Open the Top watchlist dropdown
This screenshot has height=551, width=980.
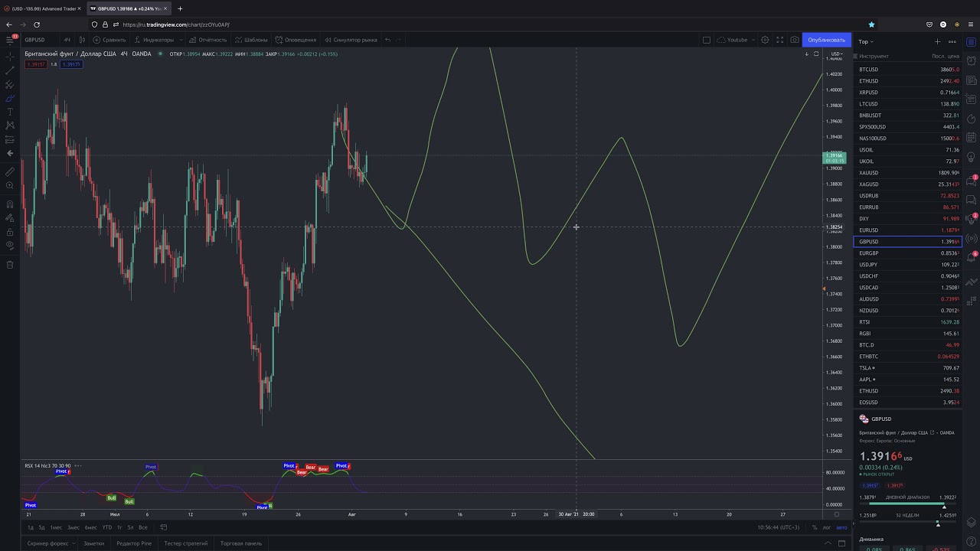tap(866, 41)
